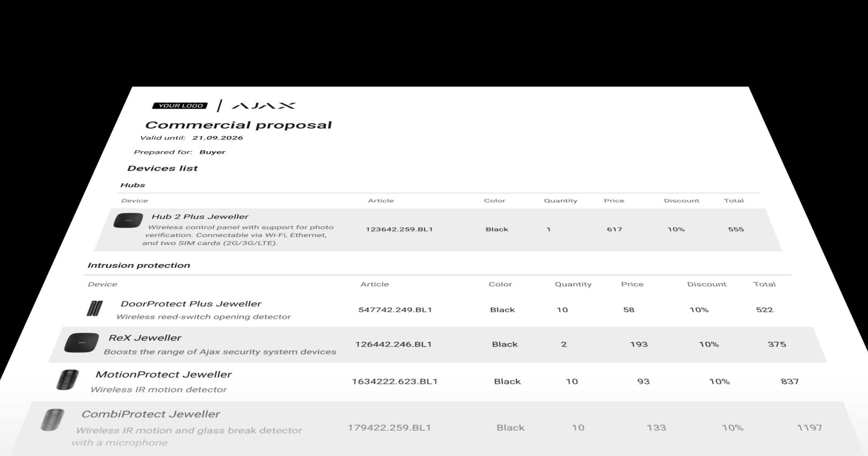This screenshot has height=456, width=868.
Task: Click the Hub 2 Plus device image
Action: pyautogui.click(x=128, y=220)
